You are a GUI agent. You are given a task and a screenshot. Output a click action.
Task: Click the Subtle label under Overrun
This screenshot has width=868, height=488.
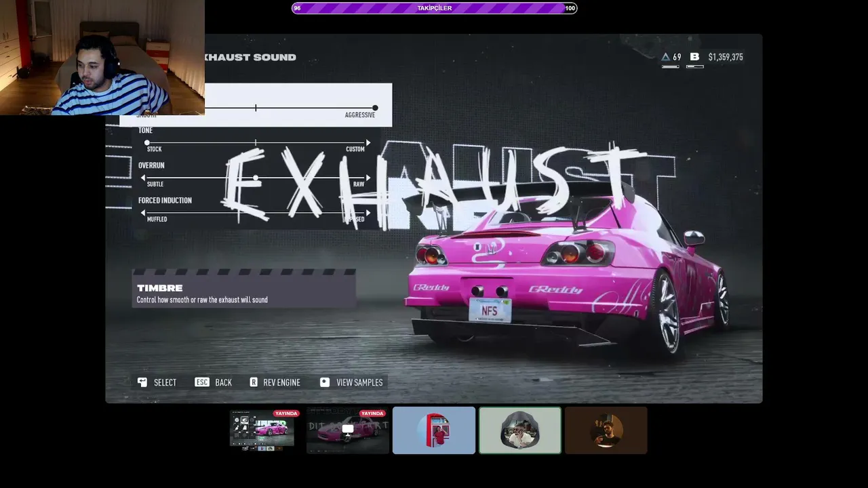coord(155,184)
